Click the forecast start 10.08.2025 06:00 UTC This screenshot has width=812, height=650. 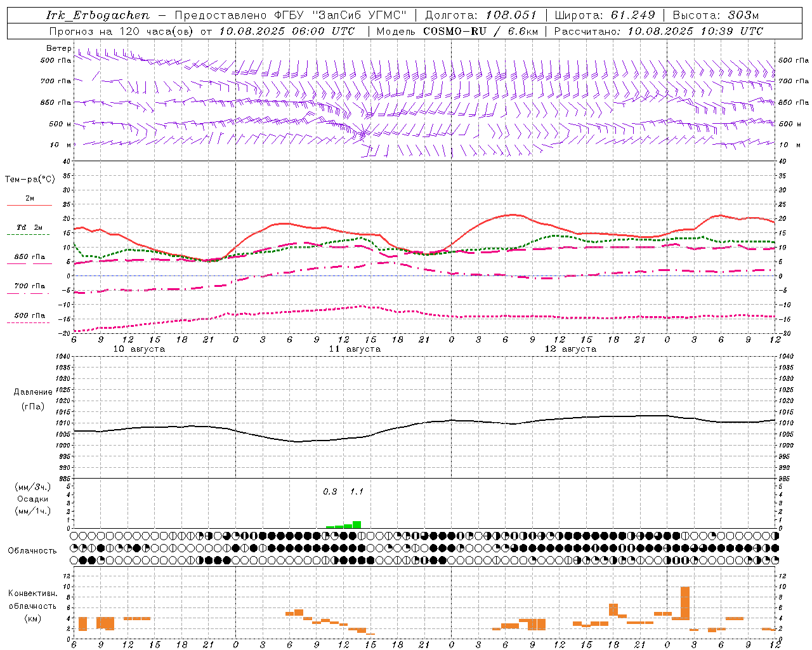(x=287, y=31)
